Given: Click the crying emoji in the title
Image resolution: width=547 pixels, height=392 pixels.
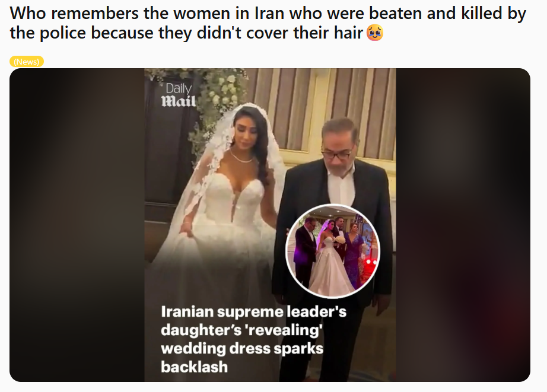Looking at the screenshot, I should [x=375, y=33].
